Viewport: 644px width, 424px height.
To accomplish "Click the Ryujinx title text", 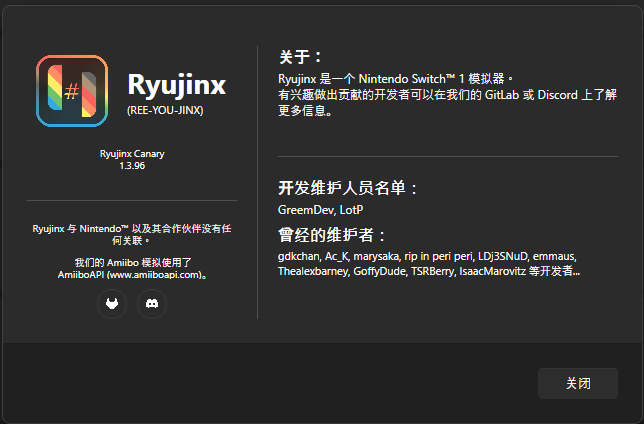I will [x=177, y=85].
